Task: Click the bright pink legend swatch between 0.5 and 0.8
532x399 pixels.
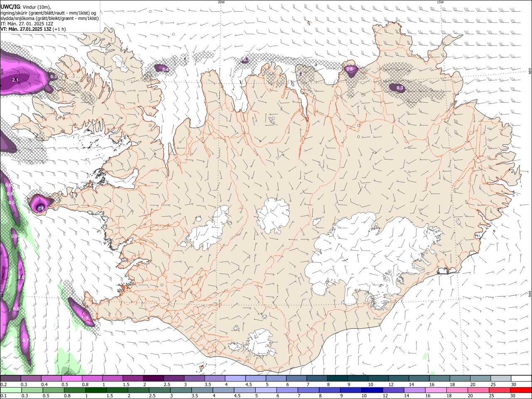Action: click(x=71, y=379)
